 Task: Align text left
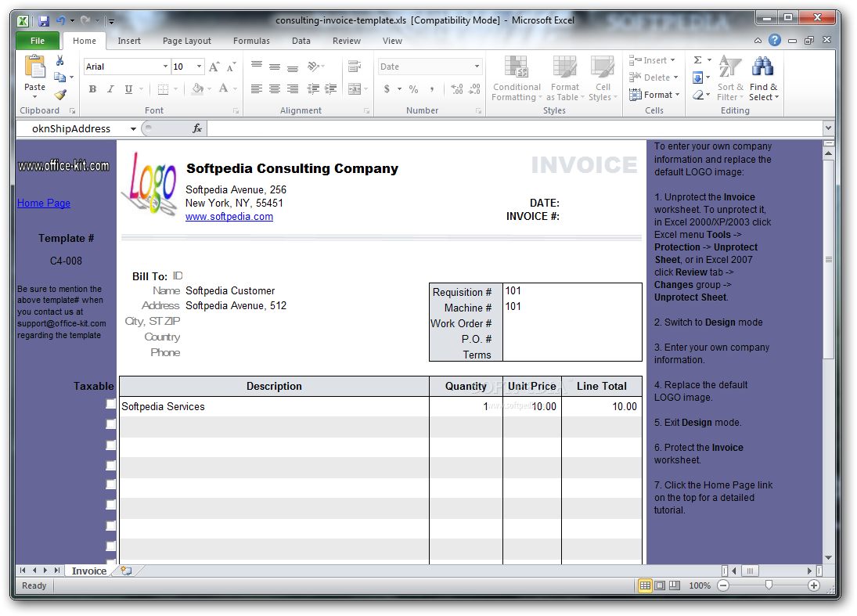[257, 89]
